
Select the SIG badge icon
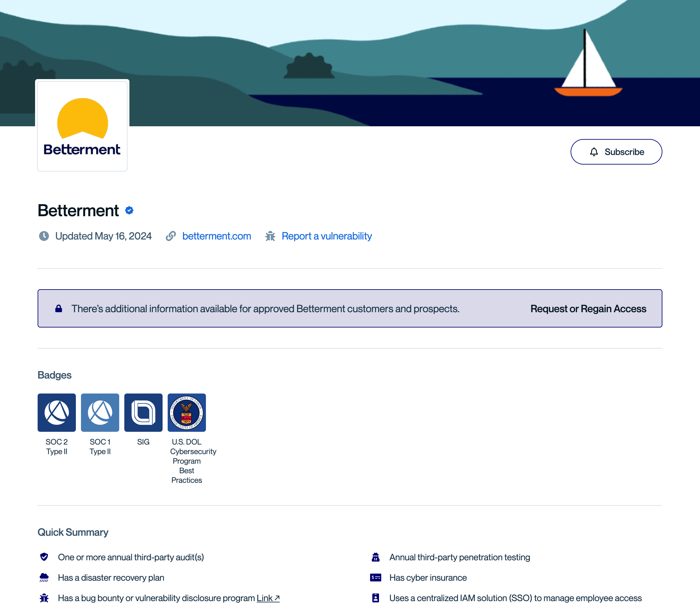point(143,412)
